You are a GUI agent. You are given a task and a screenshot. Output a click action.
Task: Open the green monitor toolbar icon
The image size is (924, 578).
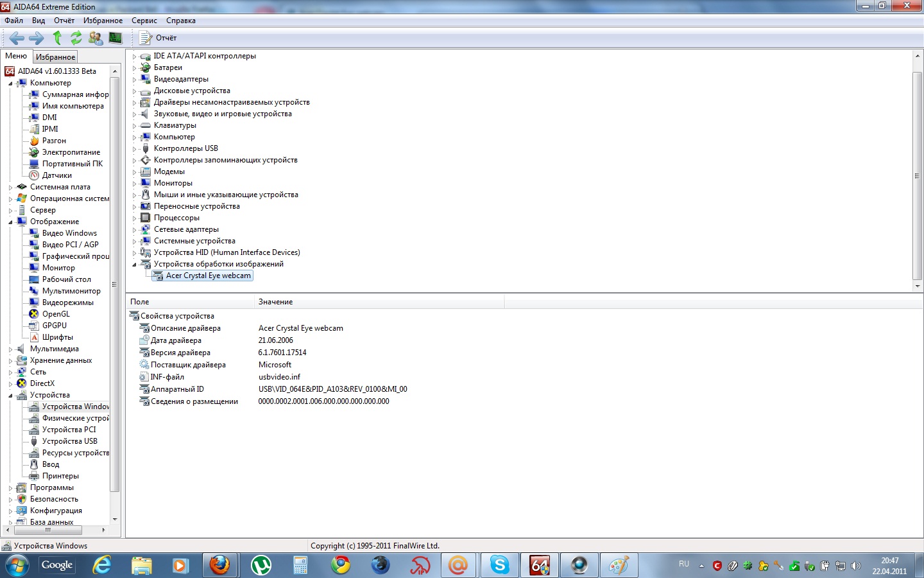point(116,38)
